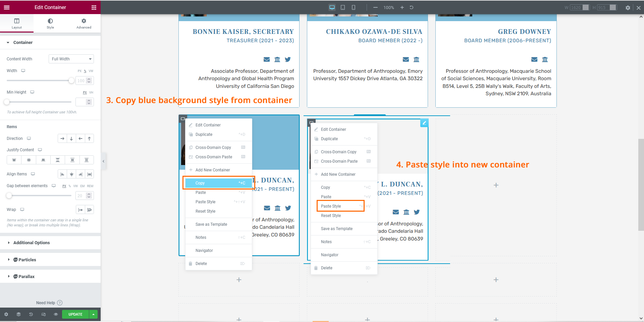Image resolution: width=644 pixels, height=322 pixels.
Task: Reset the preview zoom level
Action: click(412, 7)
